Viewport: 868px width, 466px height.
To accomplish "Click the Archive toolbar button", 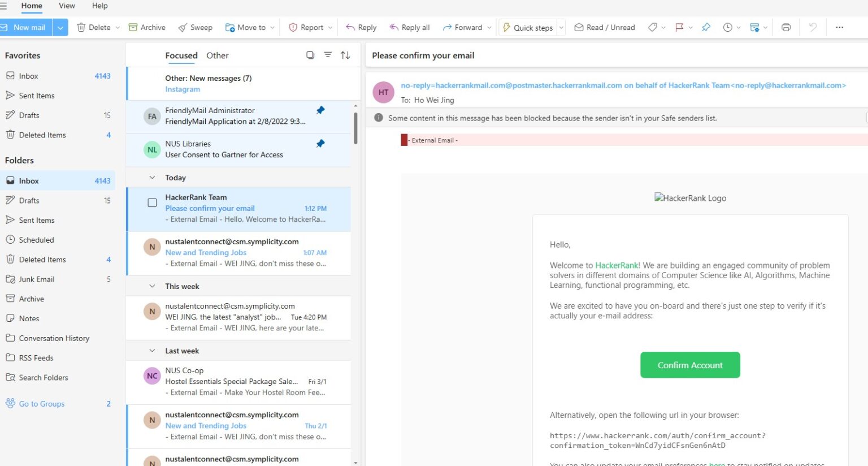I will pos(147,27).
